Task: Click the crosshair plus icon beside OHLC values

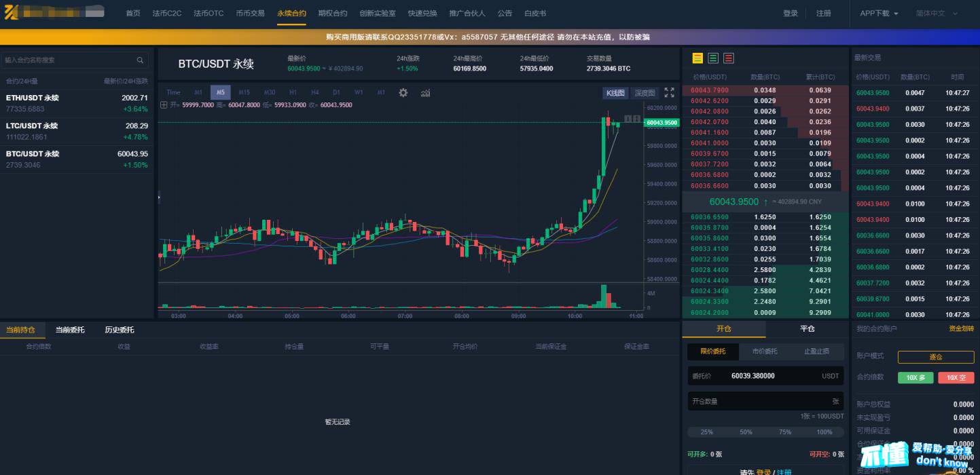Action: [x=164, y=105]
